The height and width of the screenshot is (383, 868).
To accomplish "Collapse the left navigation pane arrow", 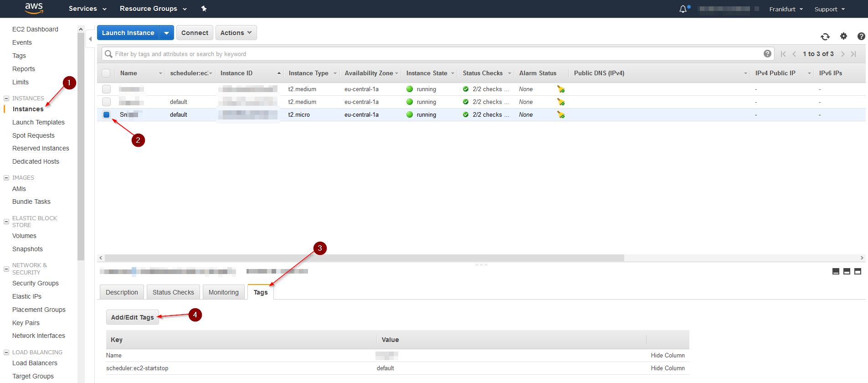I will [90, 39].
